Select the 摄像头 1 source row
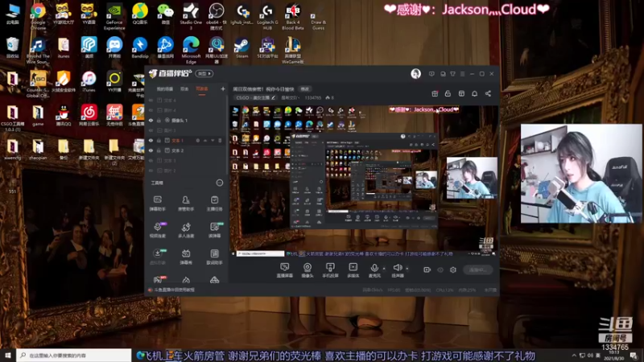 point(186,120)
